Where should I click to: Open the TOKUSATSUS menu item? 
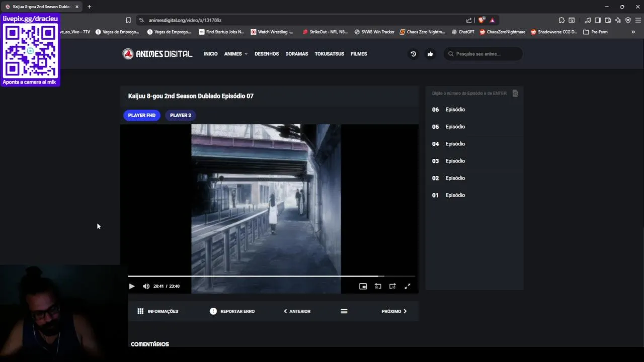click(330, 54)
